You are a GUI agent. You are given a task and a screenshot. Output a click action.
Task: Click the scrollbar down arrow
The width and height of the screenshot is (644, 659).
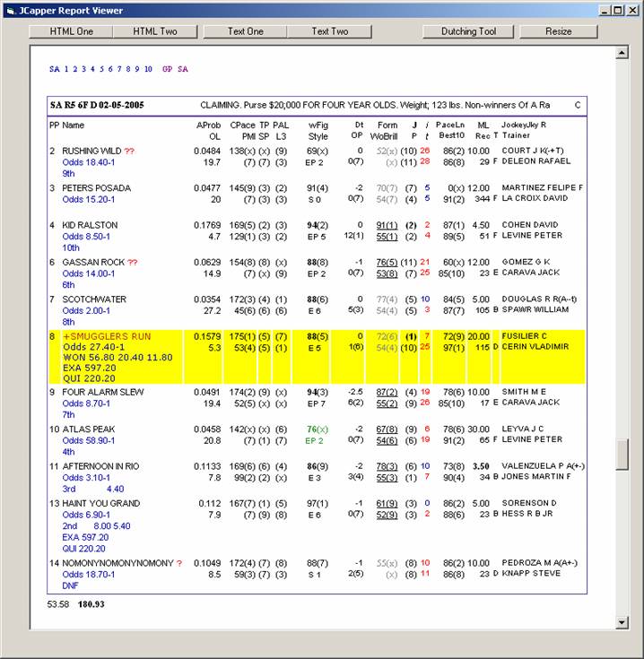(622, 622)
